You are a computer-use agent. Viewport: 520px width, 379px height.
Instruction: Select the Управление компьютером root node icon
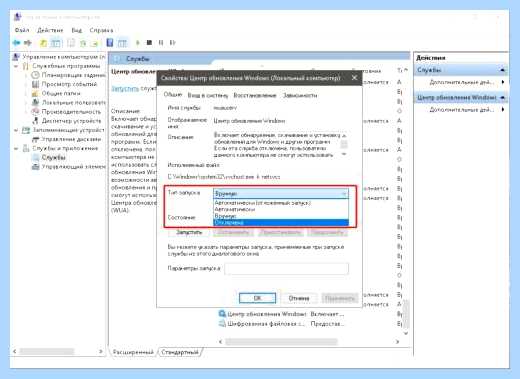16,57
